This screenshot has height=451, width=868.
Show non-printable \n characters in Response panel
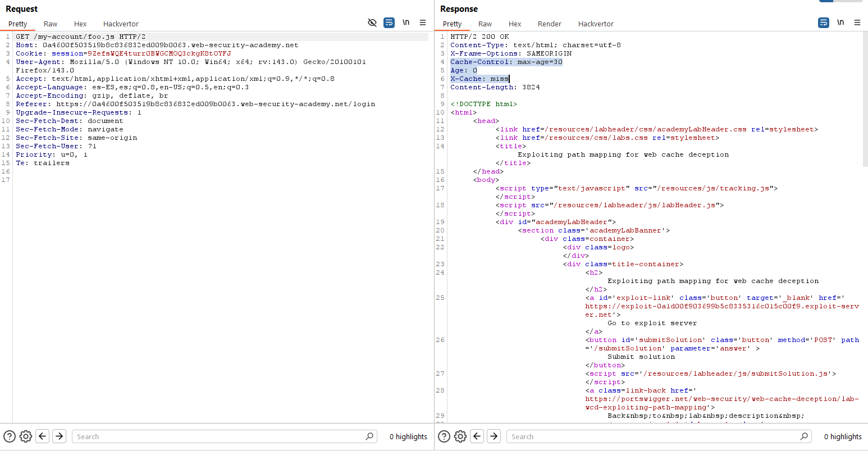click(x=840, y=22)
